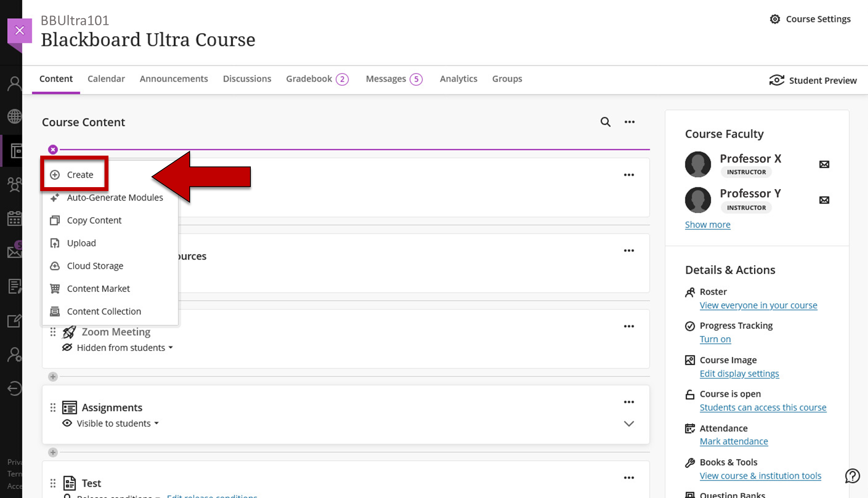868x498 pixels.
Task: Add content below Zoom Meeting plus icon
Action: (53, 377)
